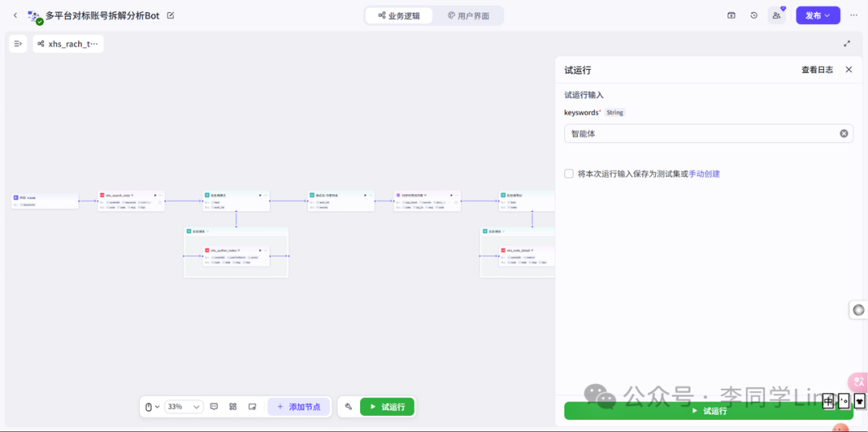Open xhs_author_notes node more menu
Image resolution: width=868 pixels, height=432 pixels.
[x=265, y=251]
